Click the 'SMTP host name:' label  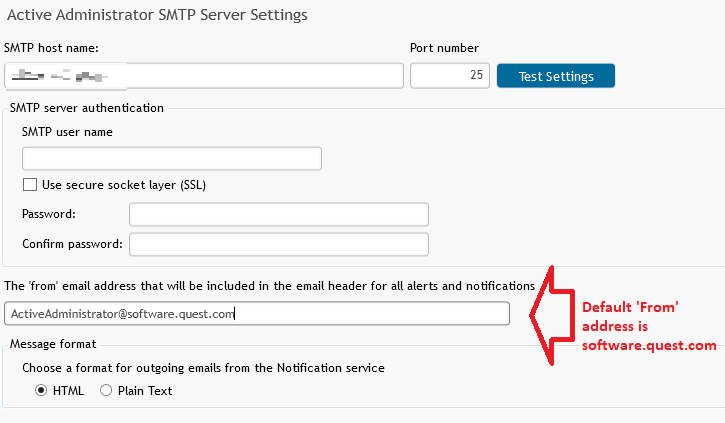coord(51,48)
